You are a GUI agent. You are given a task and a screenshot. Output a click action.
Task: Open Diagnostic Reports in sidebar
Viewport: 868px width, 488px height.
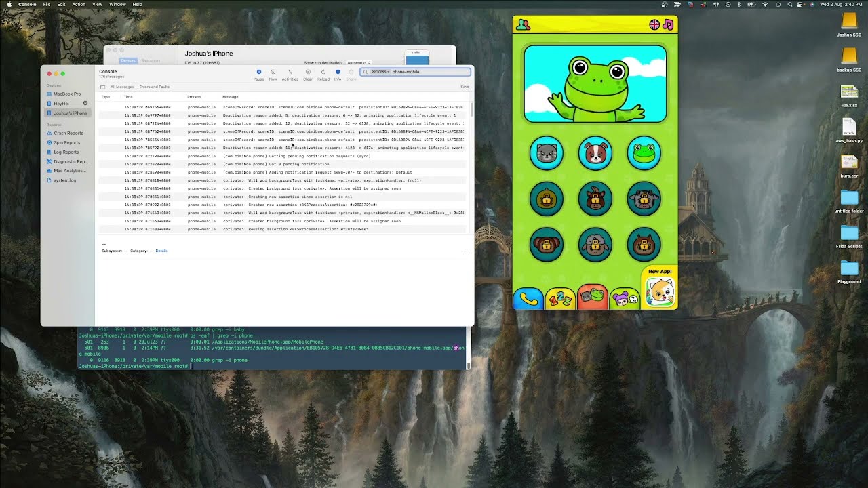(67, 161)
